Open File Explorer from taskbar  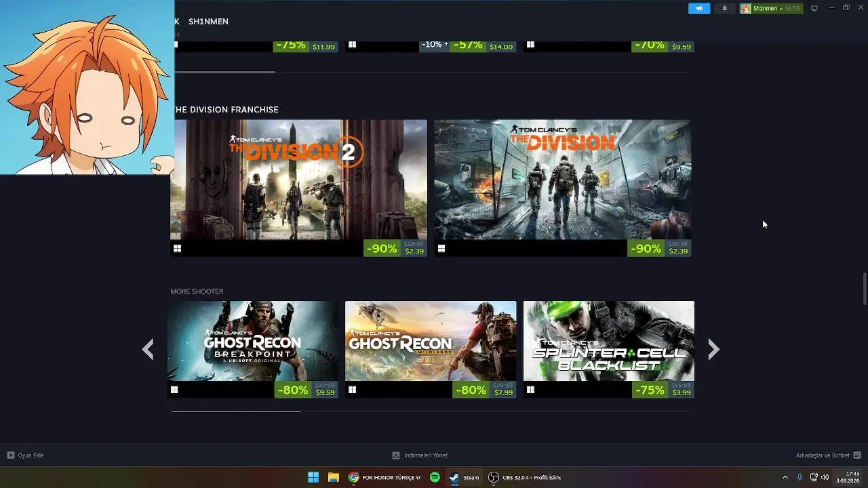coord(334,477)
